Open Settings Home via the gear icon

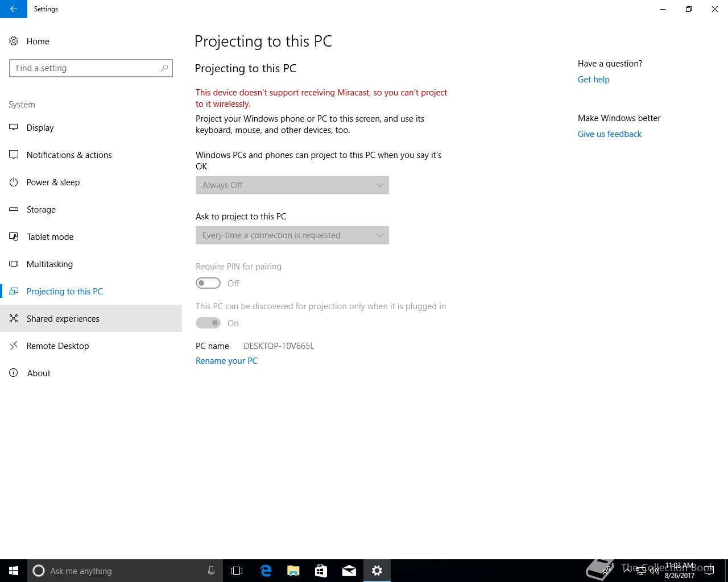(14, 41)
